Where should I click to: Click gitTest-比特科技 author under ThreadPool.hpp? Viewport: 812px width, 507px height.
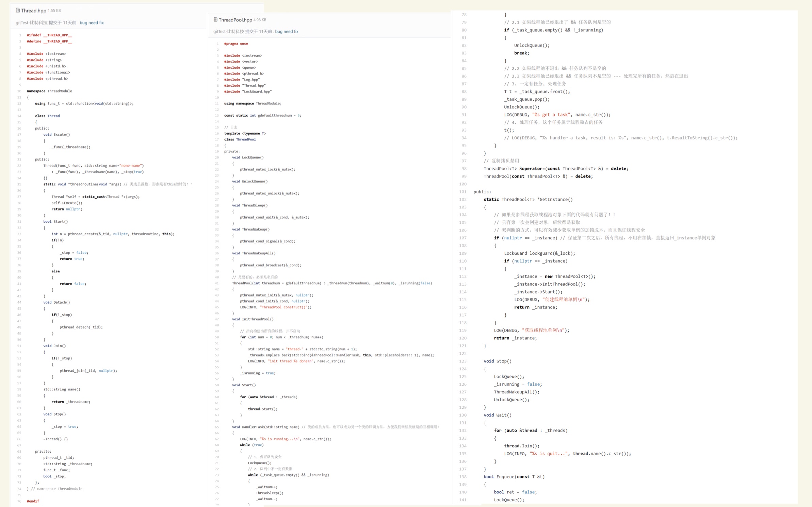click(229, 31)
